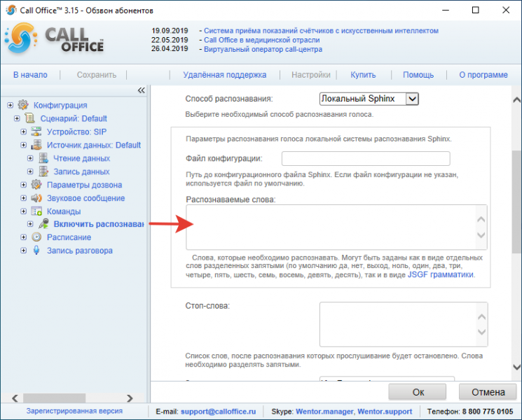Expand the Параметры дозвона node
Screen dimensions: 522x420
23,185
